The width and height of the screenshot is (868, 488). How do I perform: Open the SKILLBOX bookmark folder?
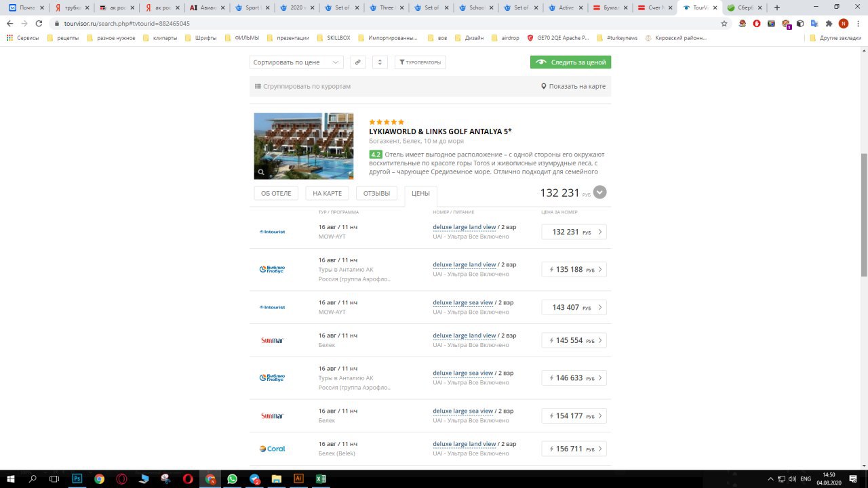333,38
